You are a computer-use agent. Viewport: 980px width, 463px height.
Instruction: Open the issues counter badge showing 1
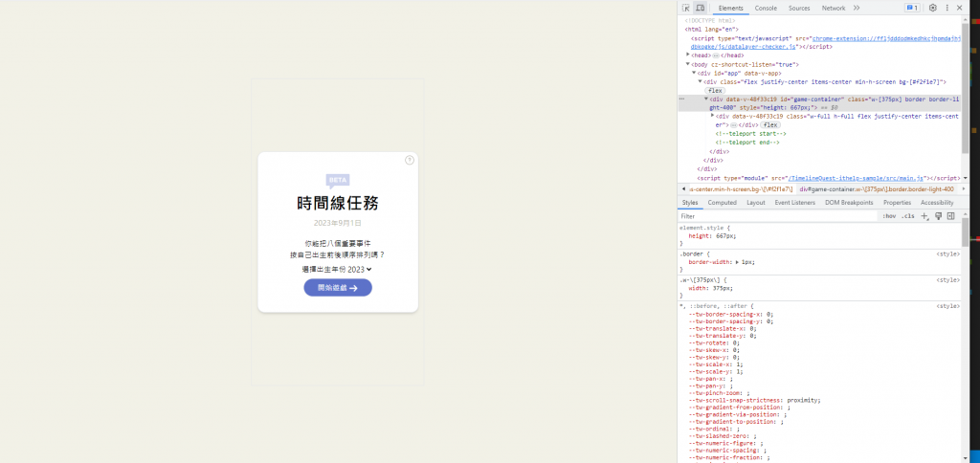[x=911, y=8]
